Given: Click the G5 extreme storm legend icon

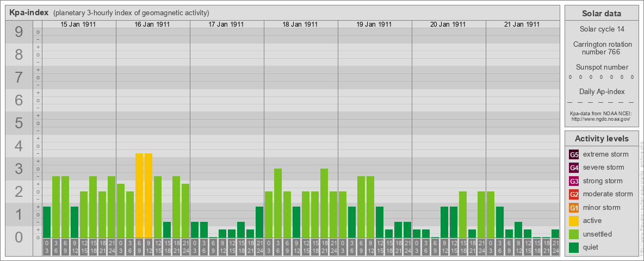Looking at the screenshot, I should 574,155.
